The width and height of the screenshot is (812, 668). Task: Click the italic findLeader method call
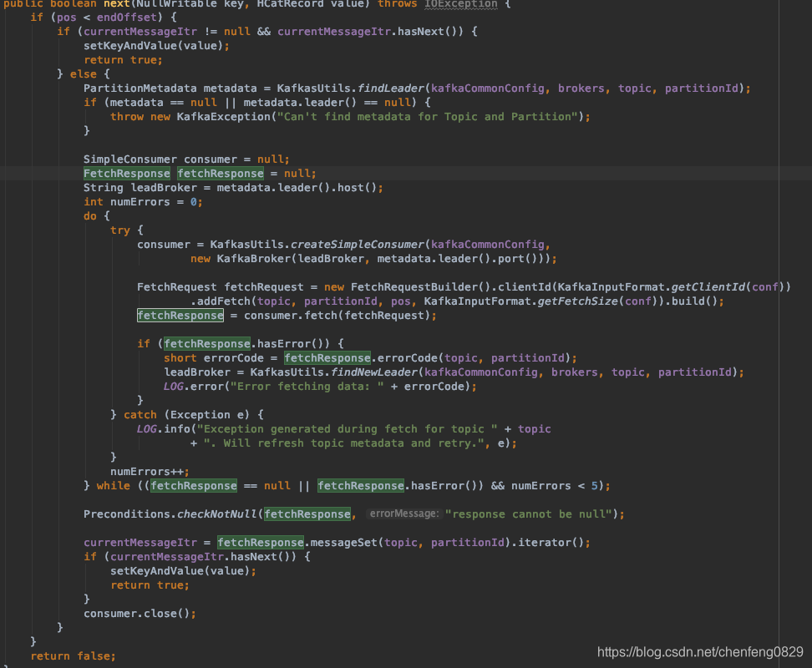[x=390, y=88]
